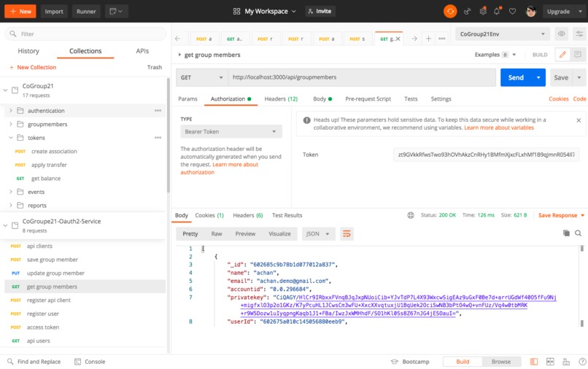This screenshot has height=369, width=588.
Task: Click the orange sync icon in header
Action: 450,11
